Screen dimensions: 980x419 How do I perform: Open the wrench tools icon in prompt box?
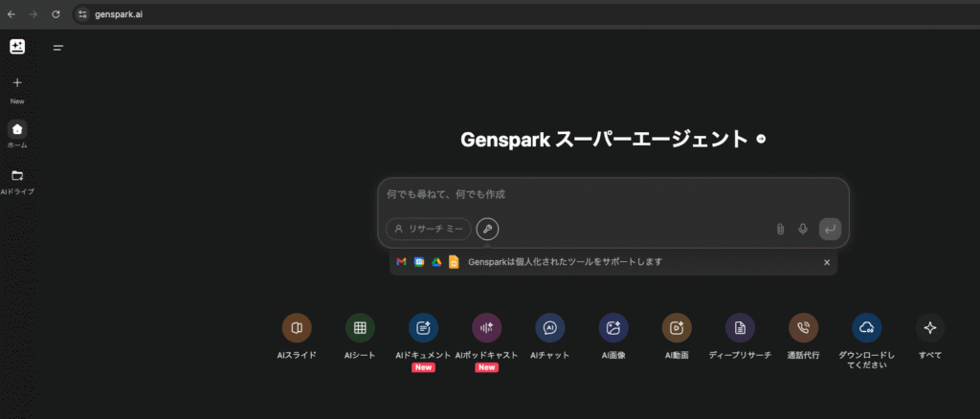click(x=487, y=230)
